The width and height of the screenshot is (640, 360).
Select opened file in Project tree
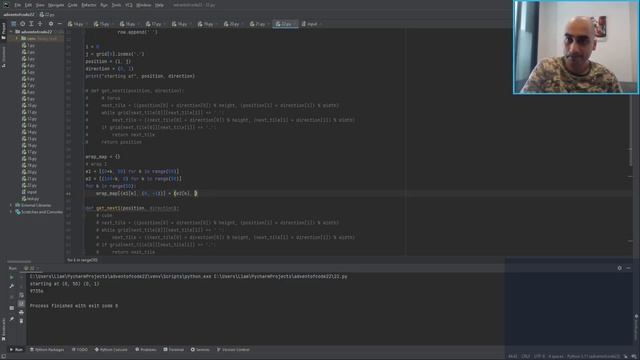click(x=22, y=24)
